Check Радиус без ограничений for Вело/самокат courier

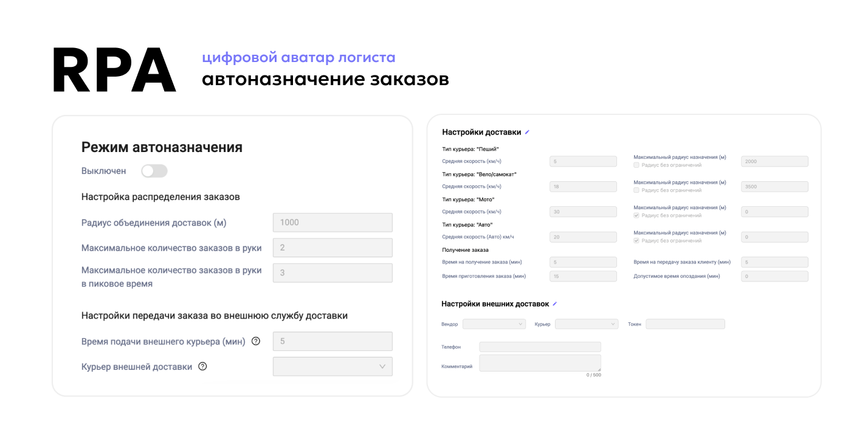pyautogui.click(x=636, y=190)
